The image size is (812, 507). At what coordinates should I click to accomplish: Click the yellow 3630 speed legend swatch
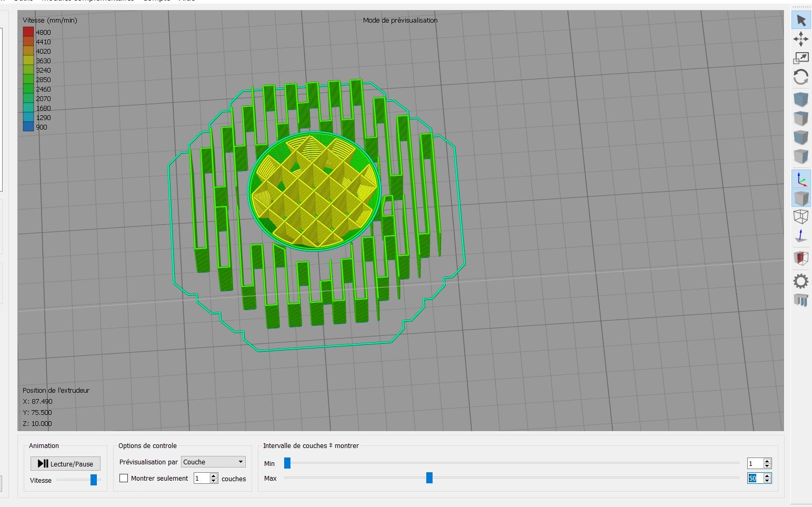(28, 60)
